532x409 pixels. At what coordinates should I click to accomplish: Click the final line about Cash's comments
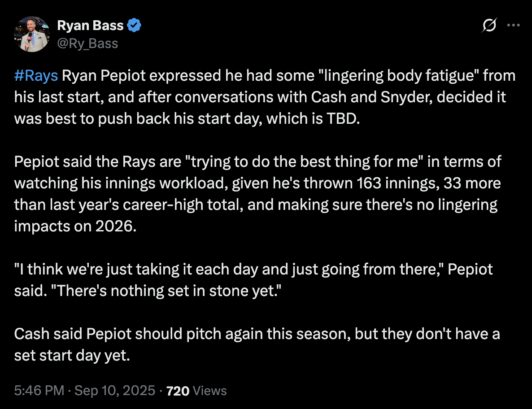click(257, 344)
